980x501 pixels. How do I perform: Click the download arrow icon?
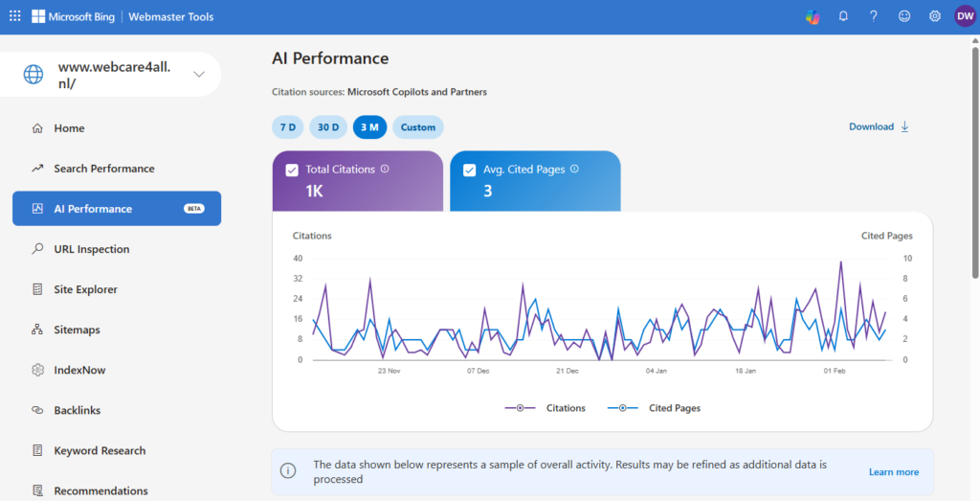[904, 126]
